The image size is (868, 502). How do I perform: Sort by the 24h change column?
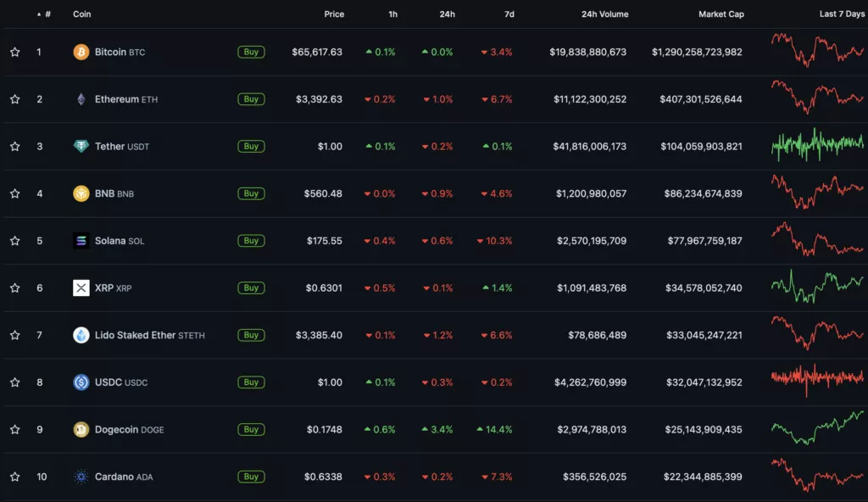448,14
